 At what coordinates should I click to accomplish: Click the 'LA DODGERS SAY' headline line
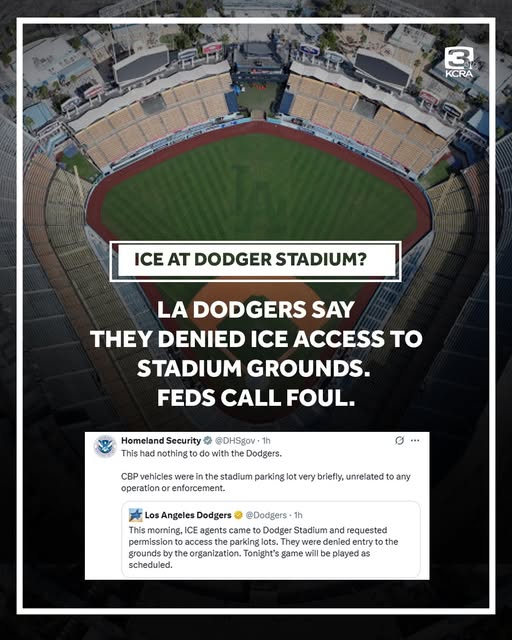pyautogui.click(x=256, y=310)
